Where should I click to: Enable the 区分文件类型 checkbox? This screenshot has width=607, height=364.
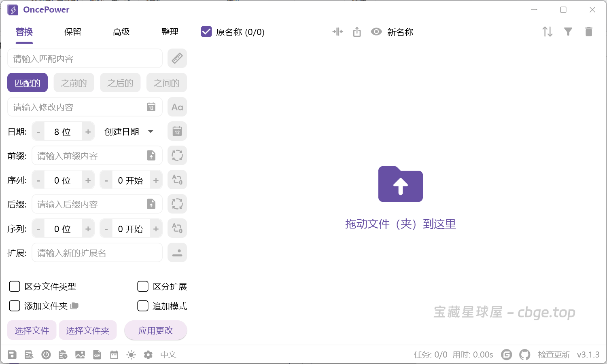click(x=15, y=286)
